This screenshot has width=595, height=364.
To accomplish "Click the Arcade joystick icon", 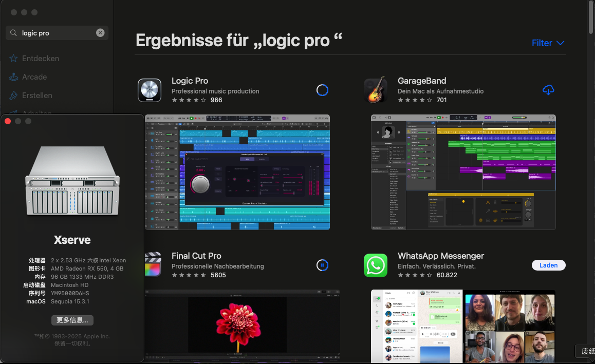I will (14, 77).
